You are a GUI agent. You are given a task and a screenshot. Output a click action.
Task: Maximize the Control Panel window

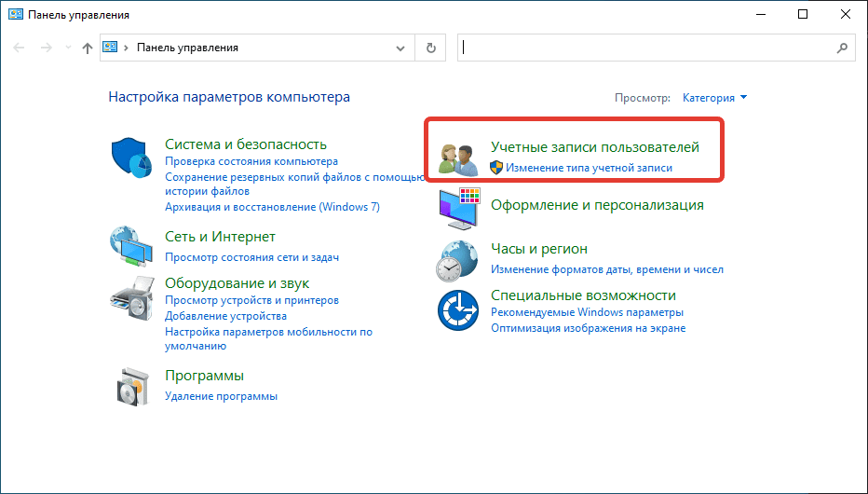[803, 14]
